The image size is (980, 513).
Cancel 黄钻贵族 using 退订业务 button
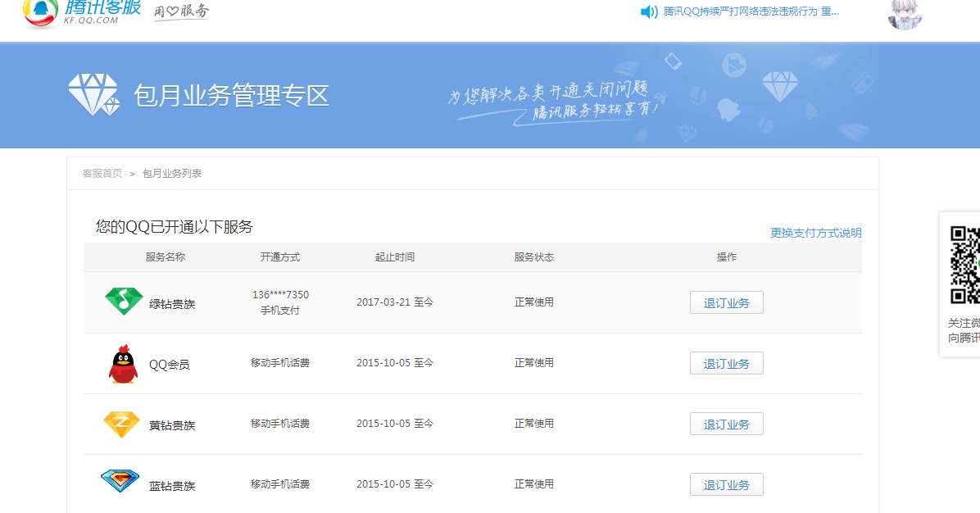pos(726,424)
